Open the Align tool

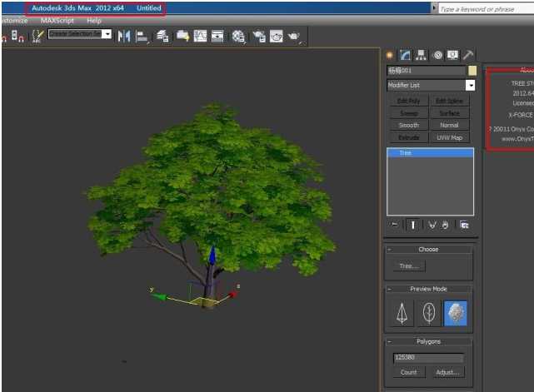(142, 36)
